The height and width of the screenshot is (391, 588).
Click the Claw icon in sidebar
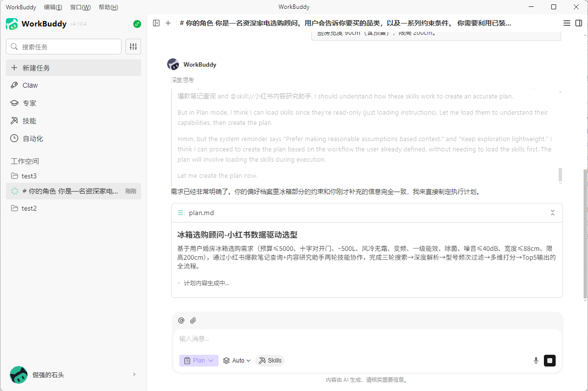(x=14, y=85)
